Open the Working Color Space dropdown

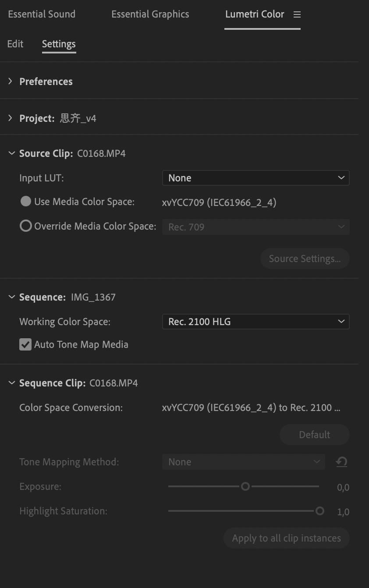click(x=255, y=322)
